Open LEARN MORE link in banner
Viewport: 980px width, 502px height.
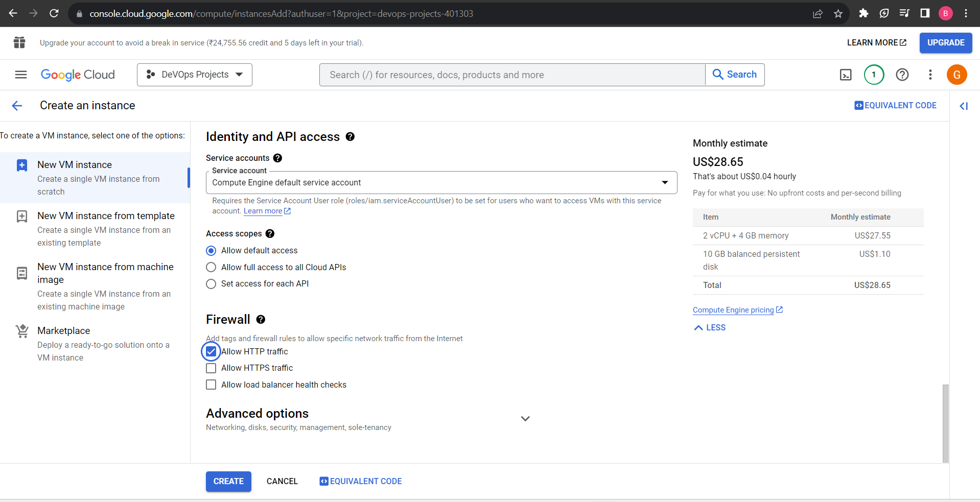point(877,43)
